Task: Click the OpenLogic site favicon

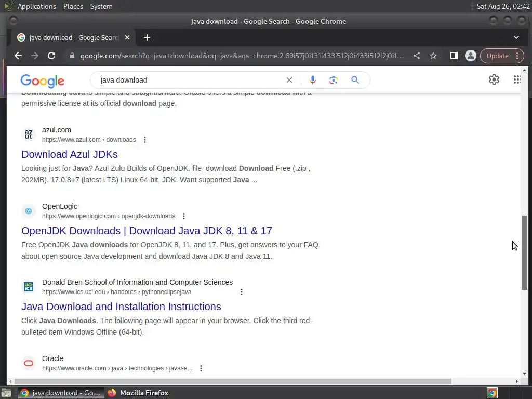Action: (29, 211)
